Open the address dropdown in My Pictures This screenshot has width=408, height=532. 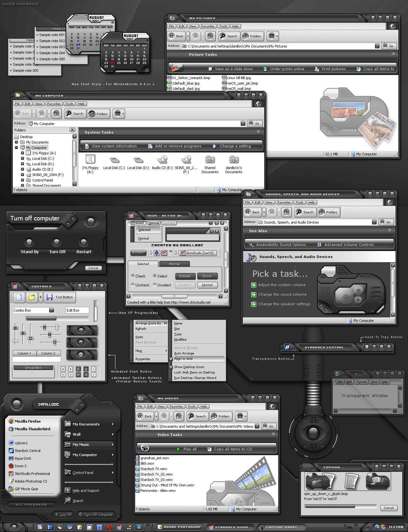tap(377, 46)
